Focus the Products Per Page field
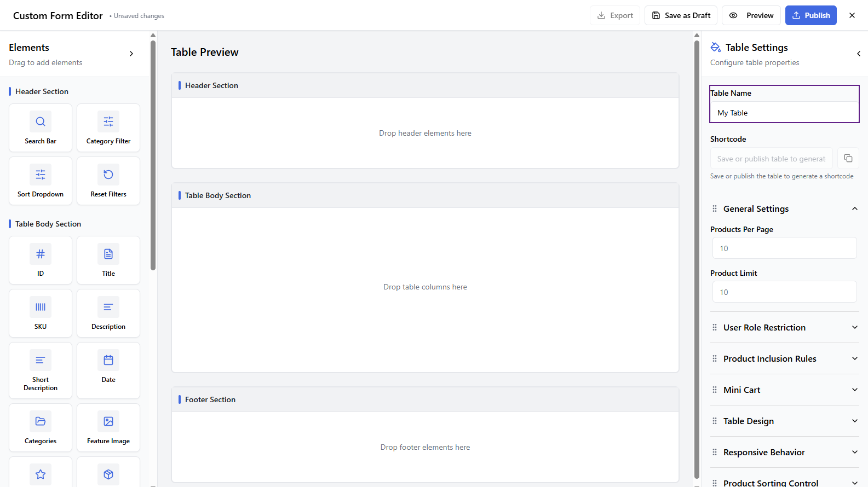 click(x=784, y=248)
